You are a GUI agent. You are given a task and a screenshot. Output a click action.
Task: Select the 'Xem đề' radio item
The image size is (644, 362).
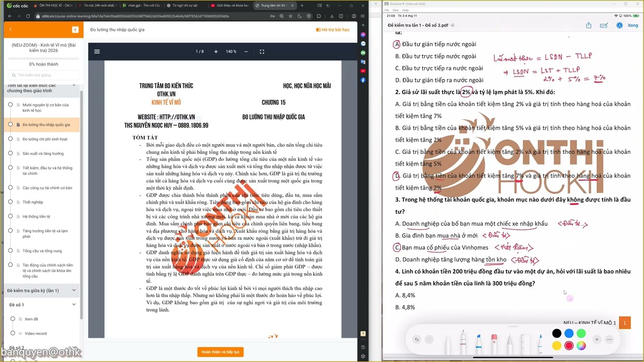pyautogui.click(x=13, y=319)
